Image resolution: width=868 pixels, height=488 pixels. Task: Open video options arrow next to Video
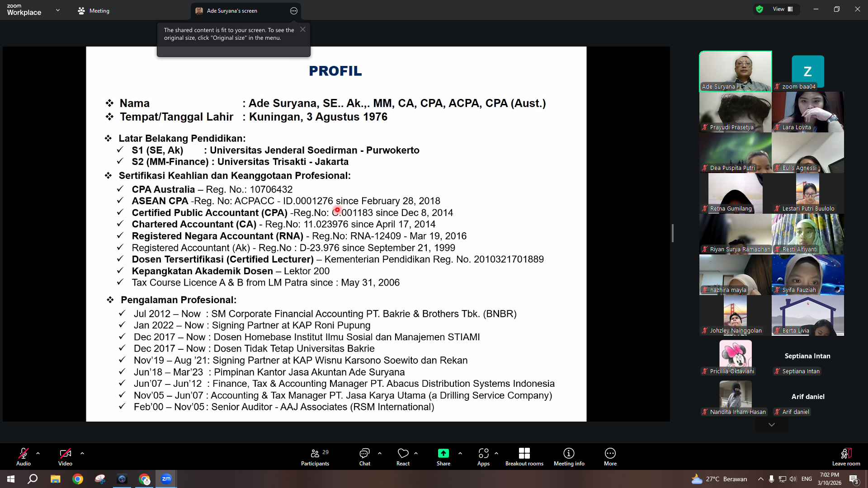pyautogui.click(x=82, y=453)
